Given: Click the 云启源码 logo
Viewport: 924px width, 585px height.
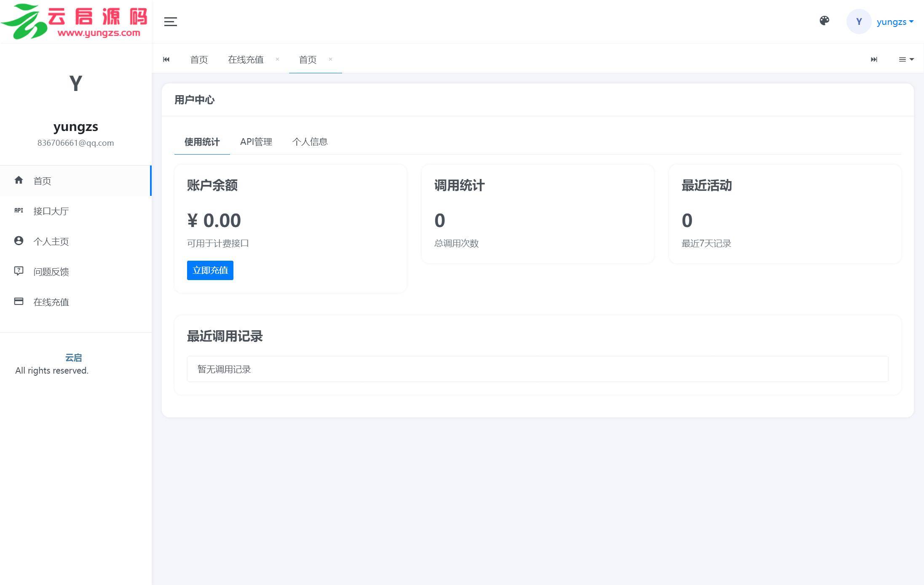Looking at the screenshot, I should (75, 21).
